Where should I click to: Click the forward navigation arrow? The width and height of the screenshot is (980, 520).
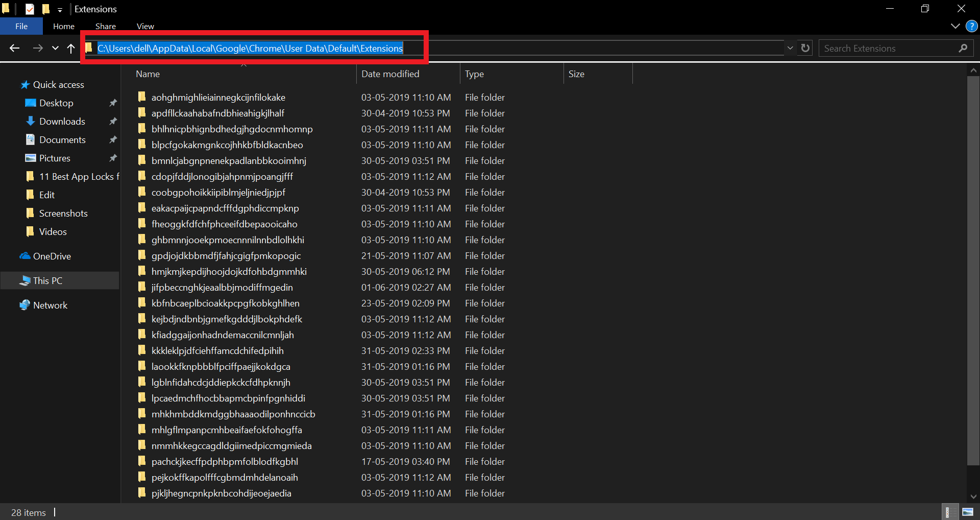coord(38,48)
